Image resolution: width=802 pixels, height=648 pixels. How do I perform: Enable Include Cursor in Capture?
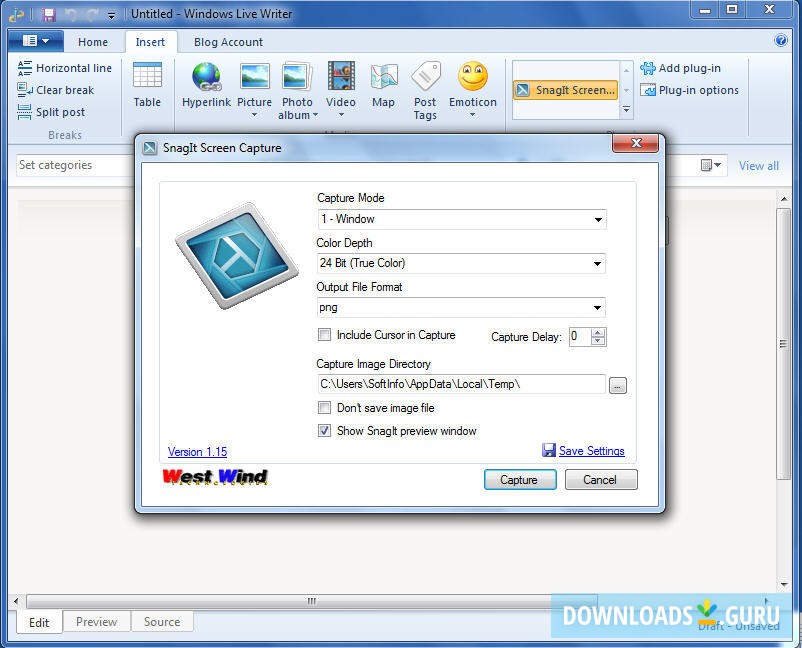324,335
